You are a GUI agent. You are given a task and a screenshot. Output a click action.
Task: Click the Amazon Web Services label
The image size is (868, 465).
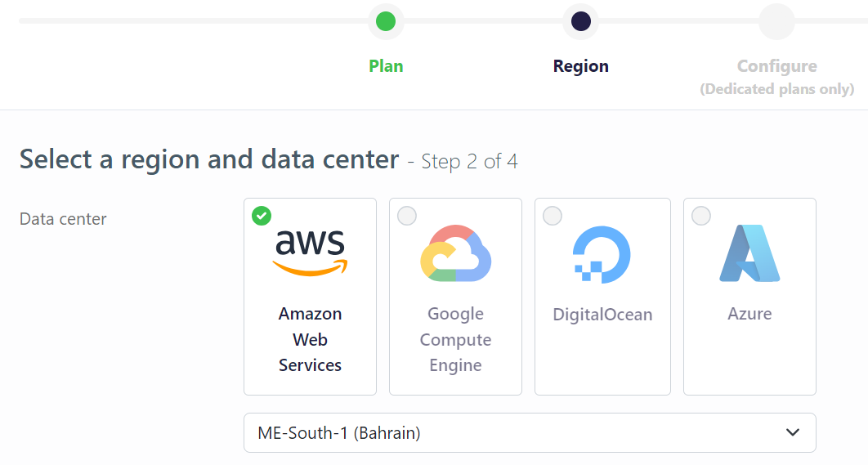click(310, 339)
